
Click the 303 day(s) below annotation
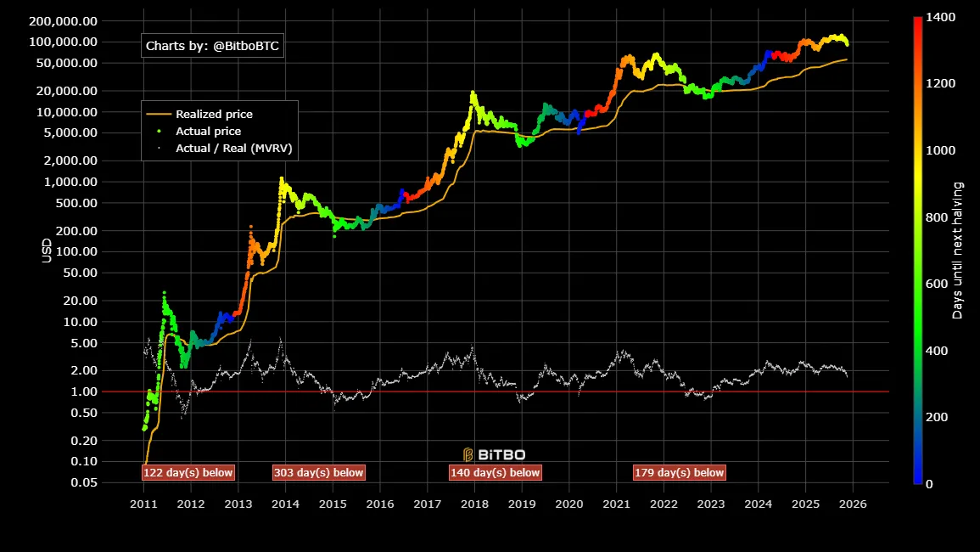pyautogui.click(x=320, y=472)
